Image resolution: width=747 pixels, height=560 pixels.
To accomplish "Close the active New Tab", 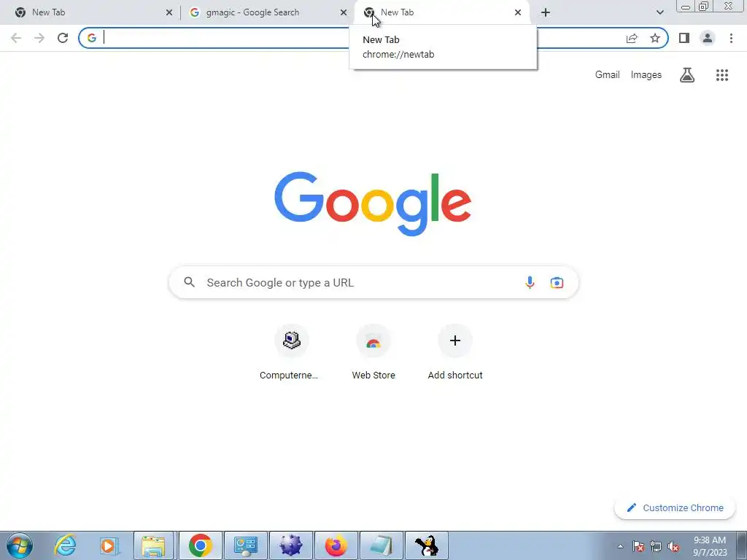I will point(518,13).
